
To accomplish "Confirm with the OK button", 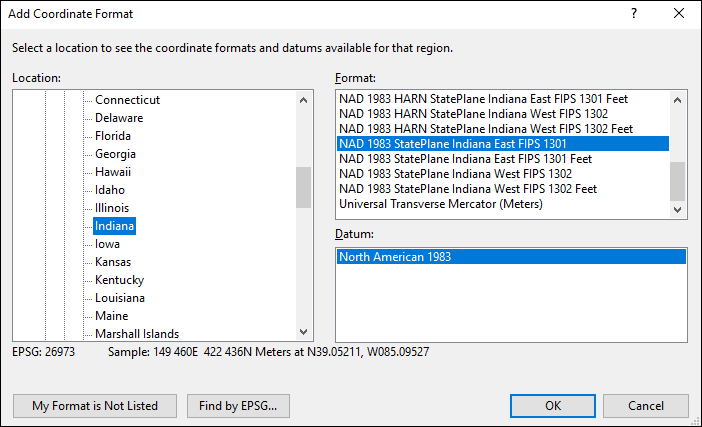I will point(553,406).
